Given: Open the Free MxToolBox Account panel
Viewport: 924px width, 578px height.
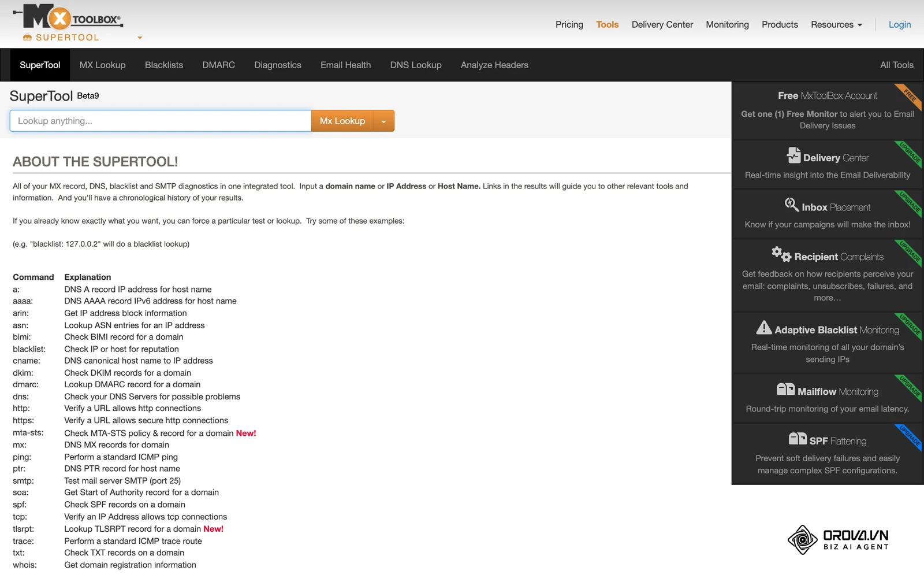Looking at the screenshot, I should click(828, 110).
